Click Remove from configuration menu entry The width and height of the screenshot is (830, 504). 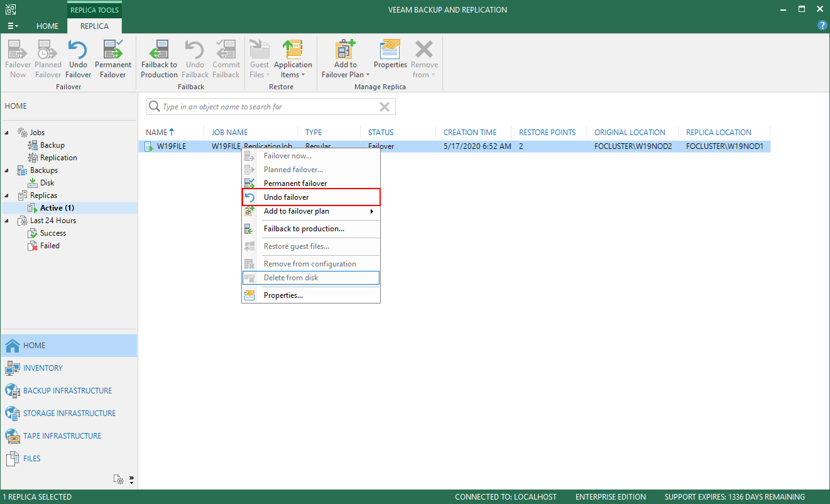click(x=311, y=264)
